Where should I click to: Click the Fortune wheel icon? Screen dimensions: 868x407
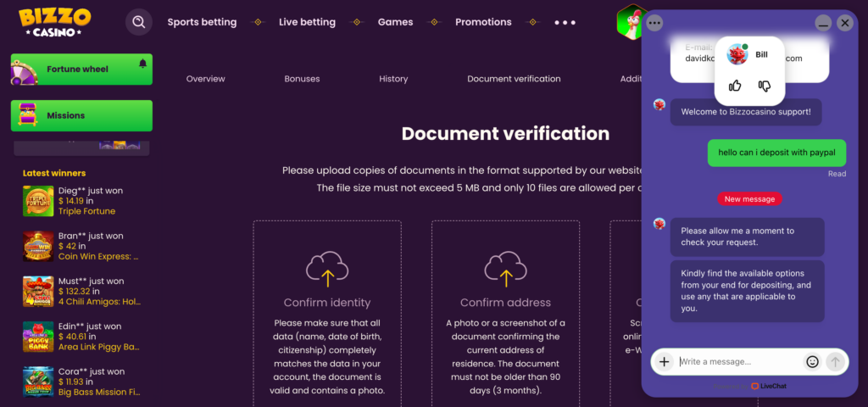(x=25, y=71)
